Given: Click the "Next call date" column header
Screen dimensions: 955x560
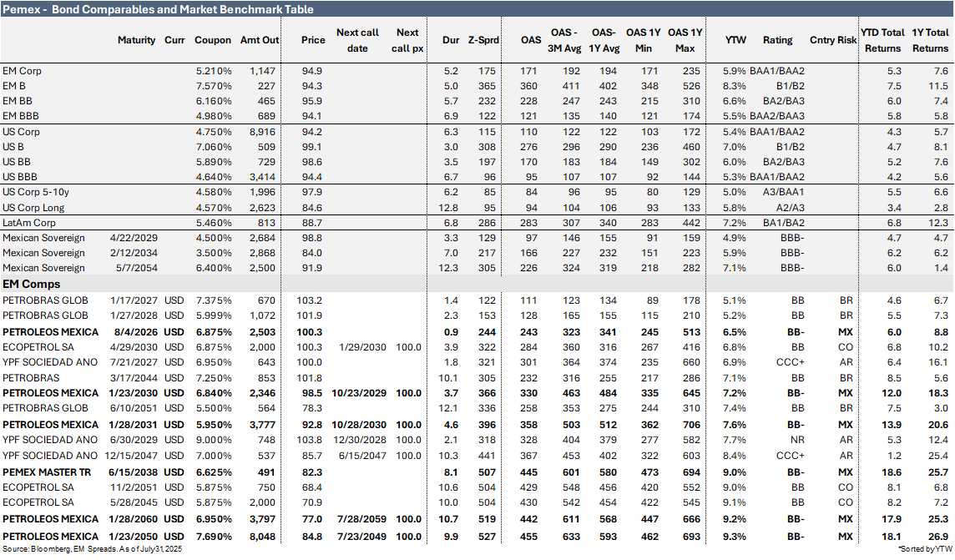Looking at the screenshot, I should pyautogui.click(x=357, y=40).
